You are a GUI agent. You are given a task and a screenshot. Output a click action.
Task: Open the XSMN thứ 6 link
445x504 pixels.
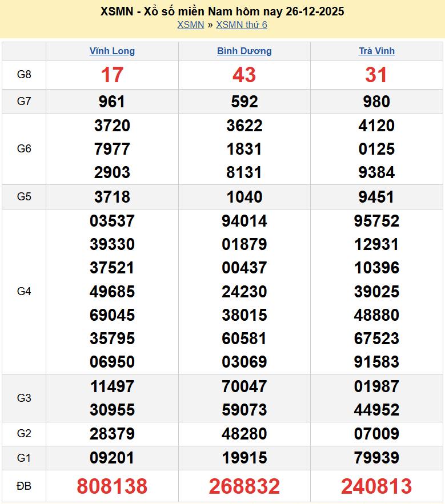coord(242,25)
